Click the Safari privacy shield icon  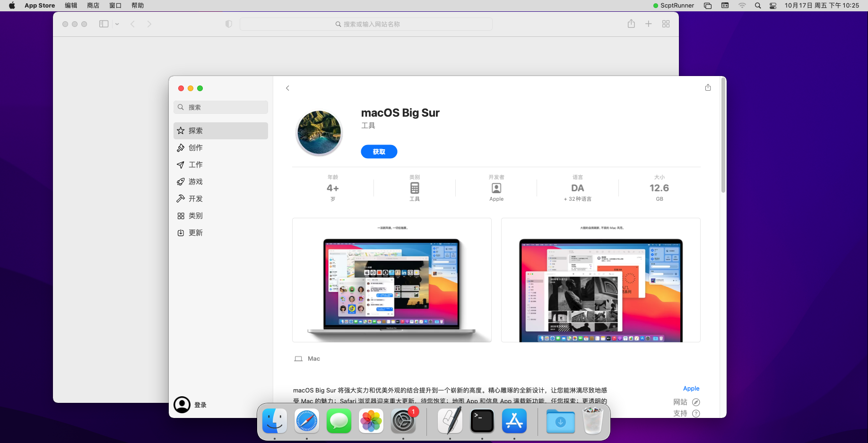229,24
